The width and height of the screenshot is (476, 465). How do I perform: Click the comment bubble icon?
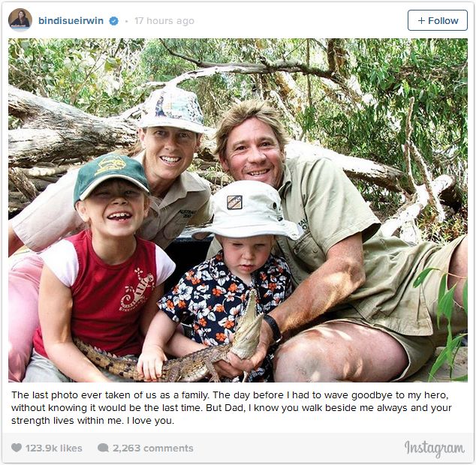(x=103, y=448)
